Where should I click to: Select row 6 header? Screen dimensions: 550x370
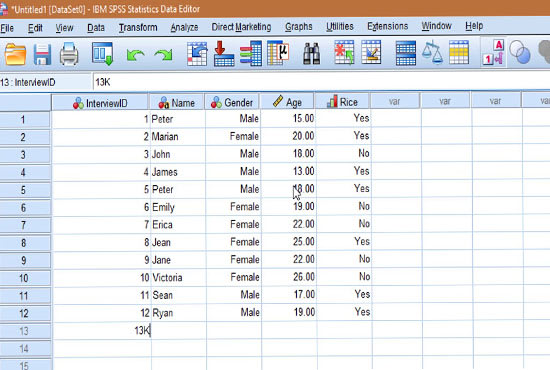click(25, 208)
